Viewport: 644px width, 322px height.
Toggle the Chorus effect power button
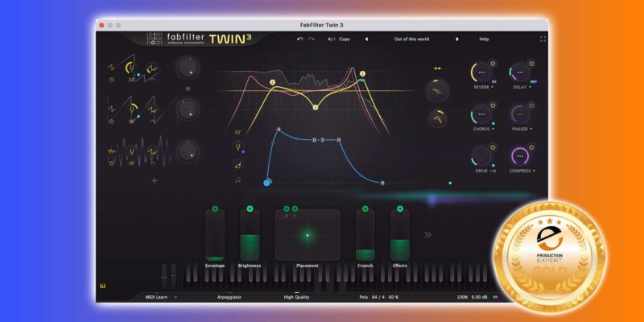(x=493, y=105)
